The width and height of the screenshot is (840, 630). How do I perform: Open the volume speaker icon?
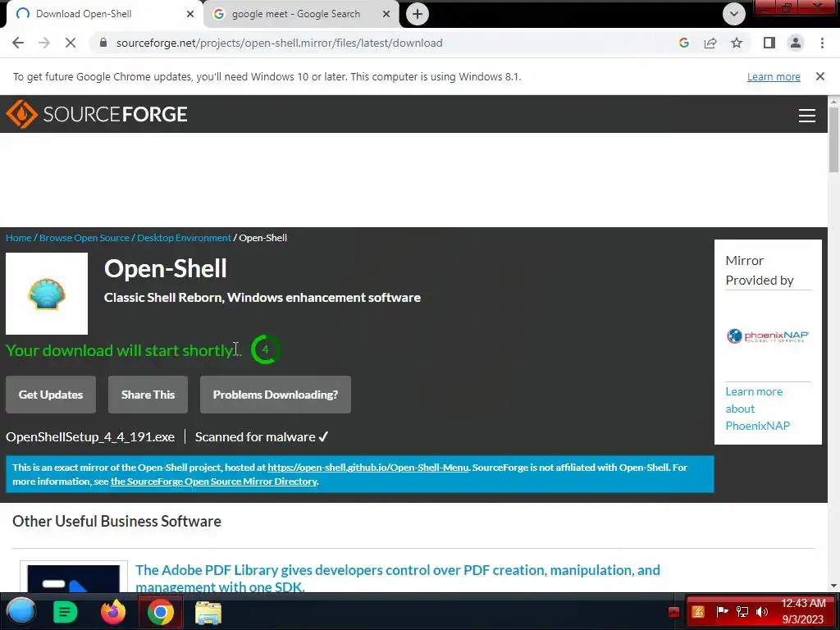(762, 612)
